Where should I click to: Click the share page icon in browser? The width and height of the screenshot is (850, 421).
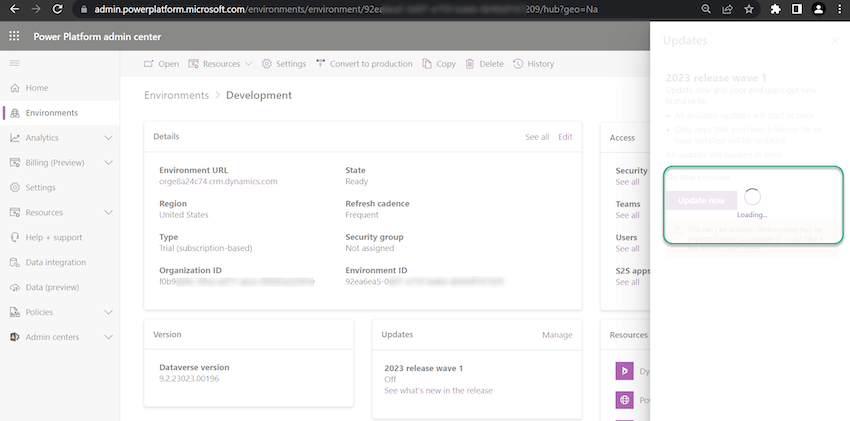[727, 9]
